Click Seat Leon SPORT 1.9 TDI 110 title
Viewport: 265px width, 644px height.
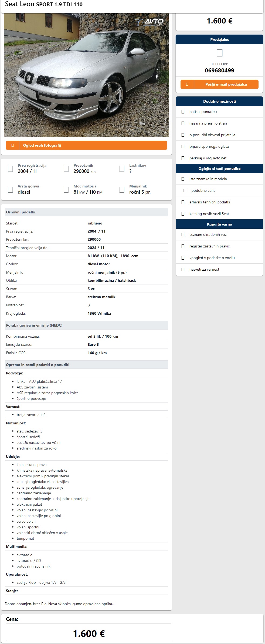[x=44, y=4]
